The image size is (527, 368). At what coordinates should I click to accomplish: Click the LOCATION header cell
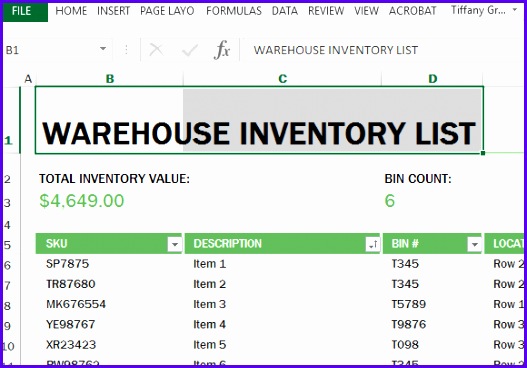505,244
